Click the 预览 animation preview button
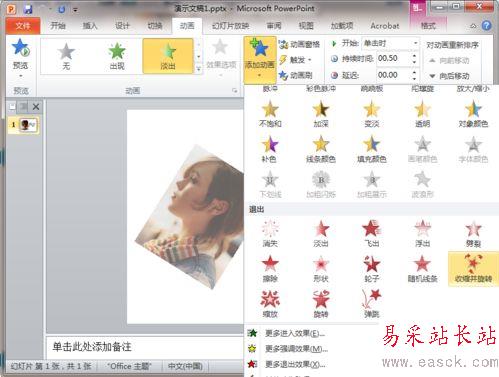This screenshot has width=499, height=377. point(21,57)
